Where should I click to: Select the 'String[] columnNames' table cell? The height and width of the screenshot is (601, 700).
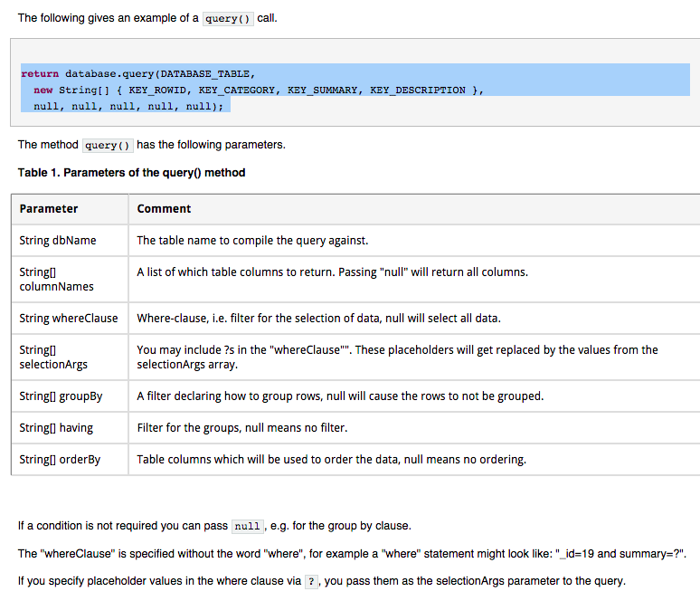[x=70, y=280]
